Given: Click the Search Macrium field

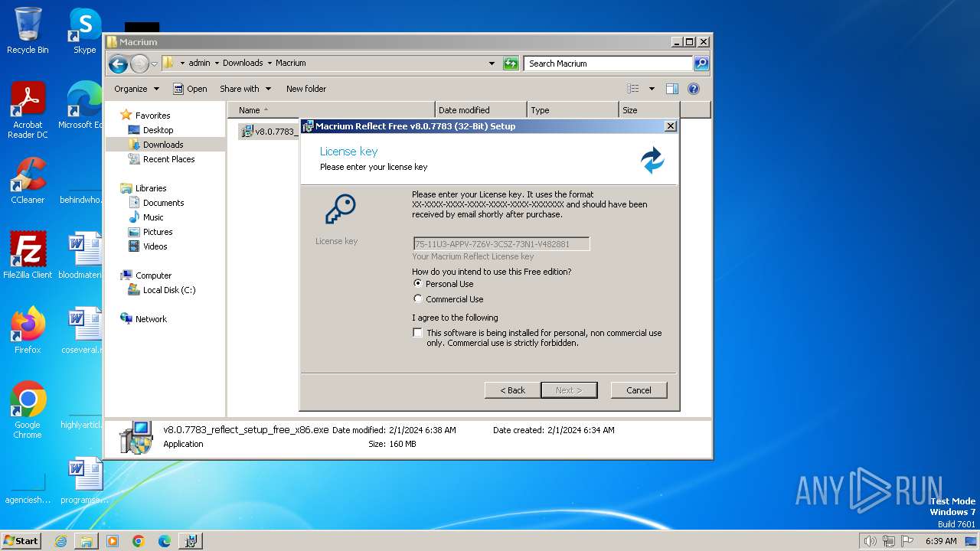Looking at the screenshot, I should [609, 64].
